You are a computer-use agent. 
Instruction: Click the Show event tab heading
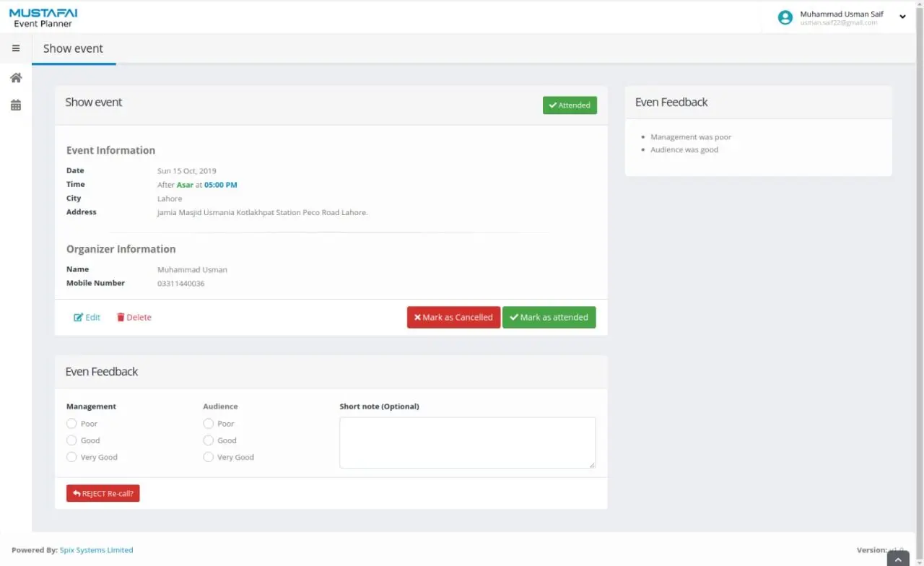tap(73, 48)
